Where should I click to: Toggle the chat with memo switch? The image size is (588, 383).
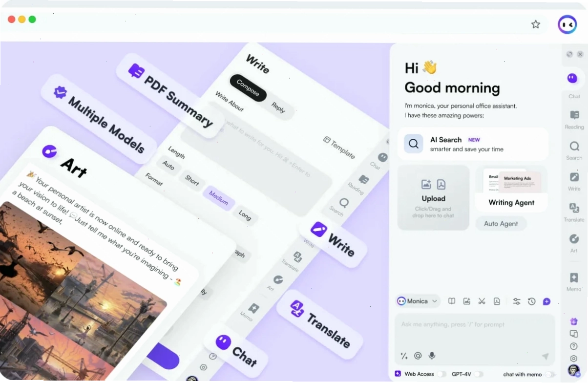coord(550,374)
